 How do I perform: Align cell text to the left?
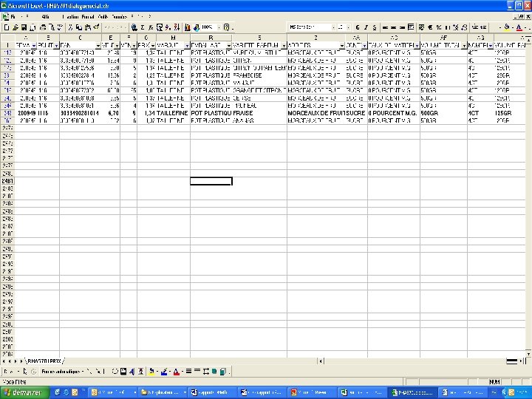[385, 27]
